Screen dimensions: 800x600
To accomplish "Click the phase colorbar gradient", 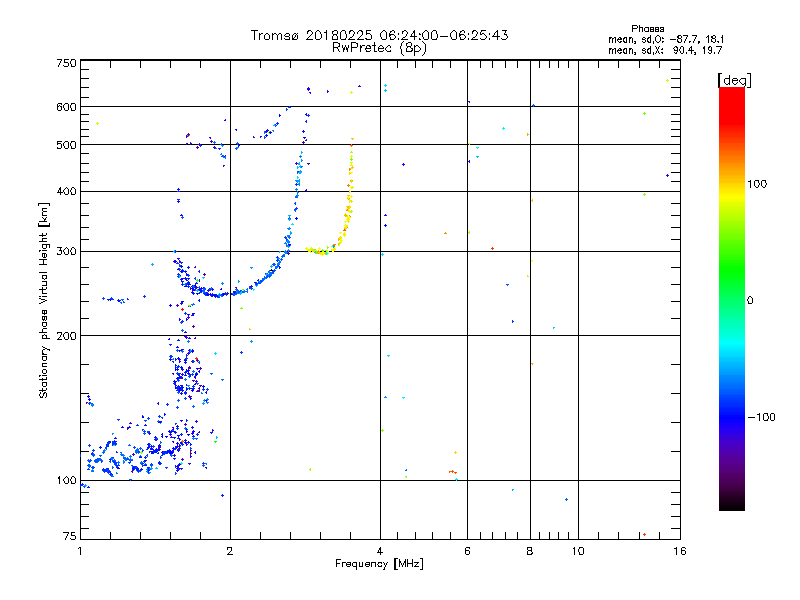I will 732,299.
